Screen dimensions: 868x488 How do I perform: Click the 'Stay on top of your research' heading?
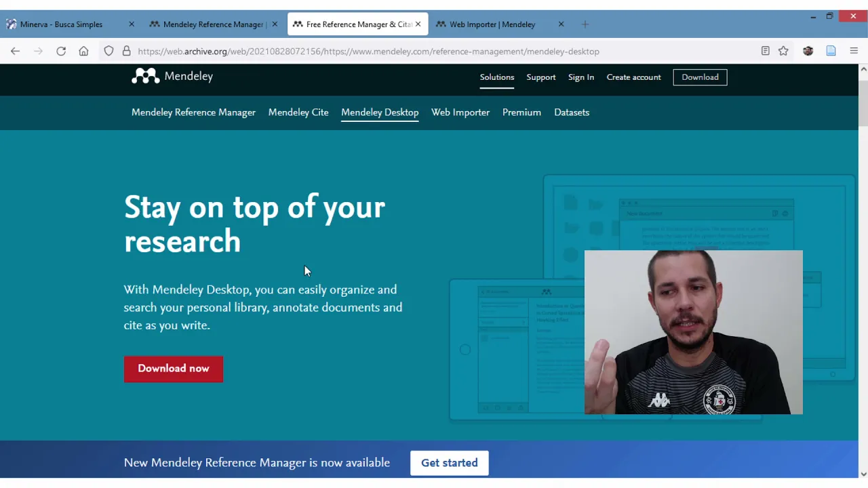click(x=254, y=224)
